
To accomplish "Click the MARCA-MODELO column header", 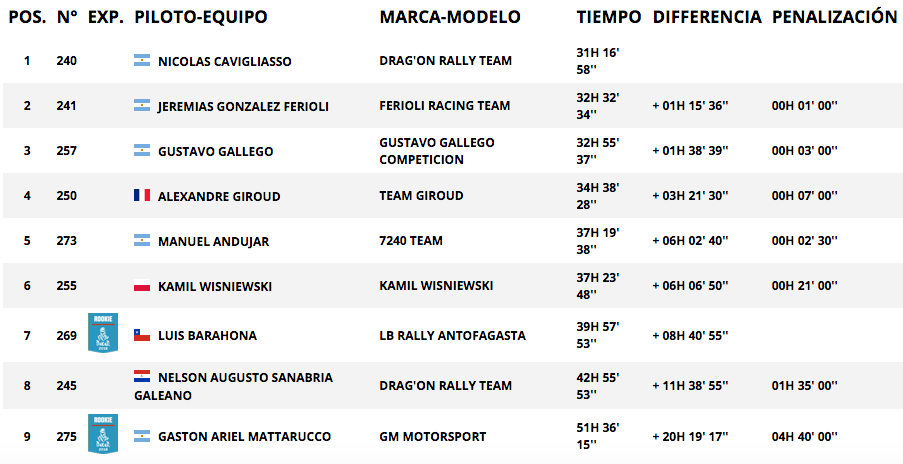I will click(x=450, y=17).
